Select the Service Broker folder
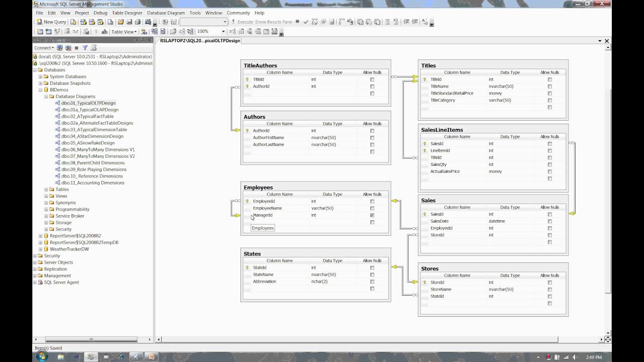Viewport: 644px width, 362px height. pos(70,216)
